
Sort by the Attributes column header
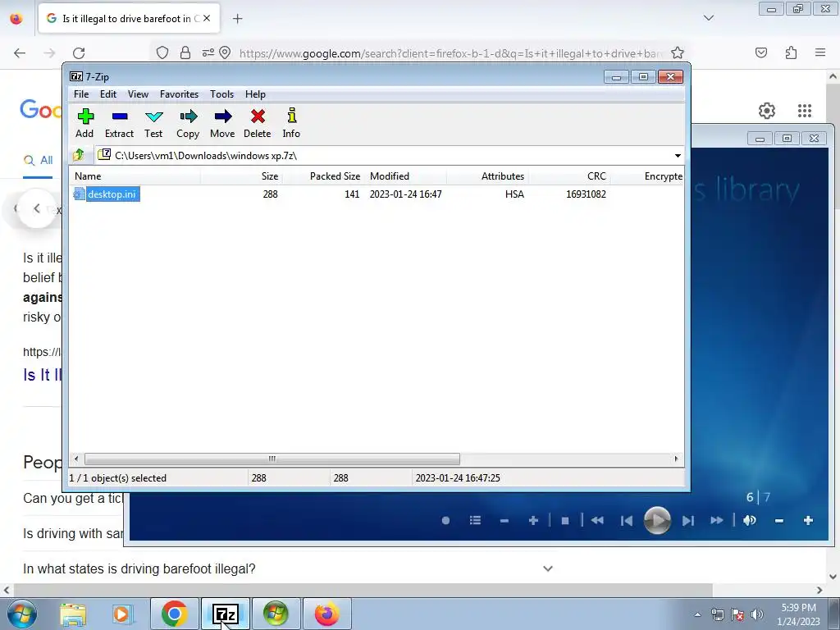click(487, 176)
